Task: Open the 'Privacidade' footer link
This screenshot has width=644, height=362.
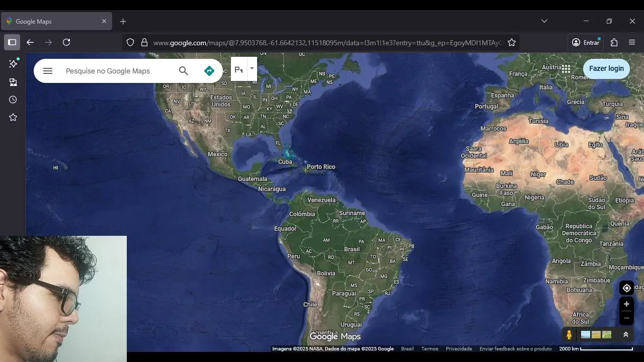Action: click(459, 349)
